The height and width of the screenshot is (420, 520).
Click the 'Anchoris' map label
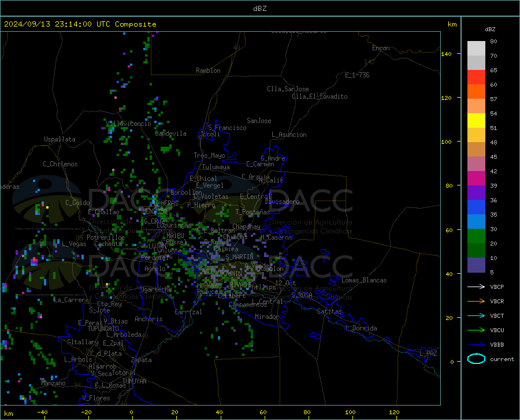point(148,319)
